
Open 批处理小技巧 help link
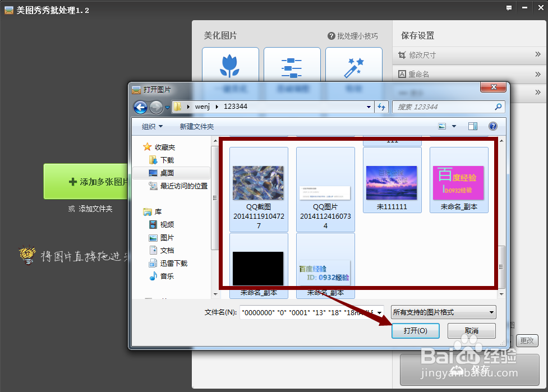353,36
